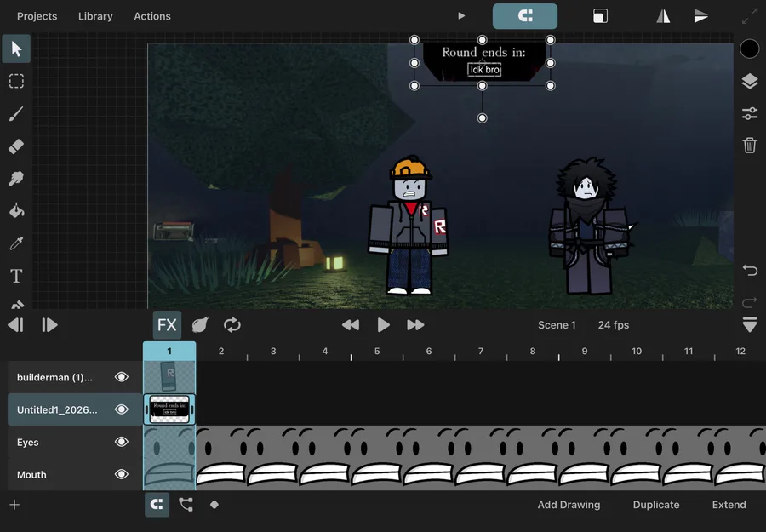Click the trash delete icon
This screenshot has width=766, height=532.
tap(749, 145)
